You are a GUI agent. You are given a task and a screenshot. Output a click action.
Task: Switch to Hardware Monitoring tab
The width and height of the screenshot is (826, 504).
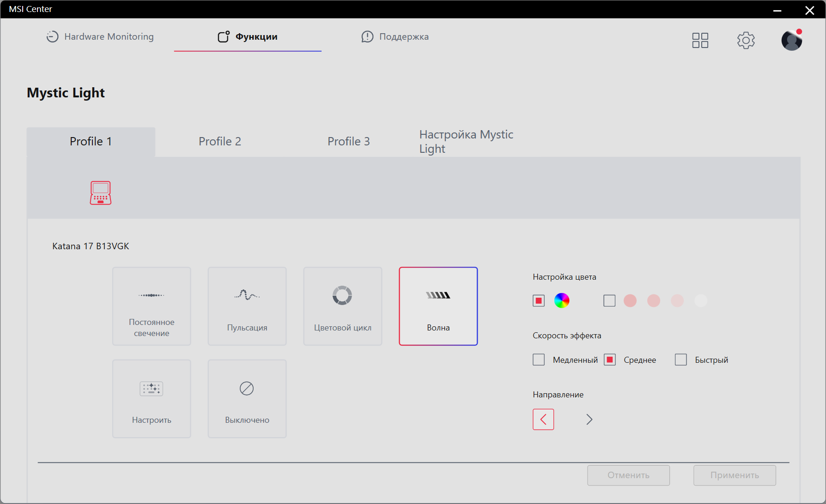[100, 36]
